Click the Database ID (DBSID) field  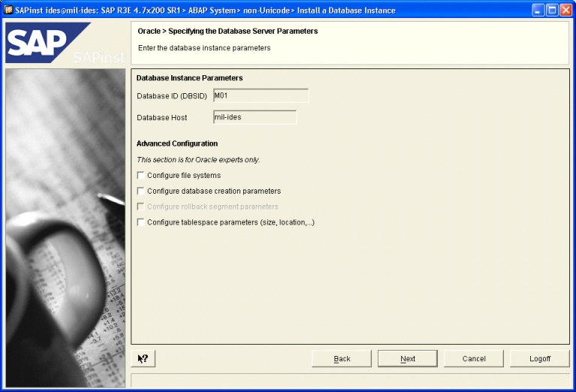pos(260,95)
